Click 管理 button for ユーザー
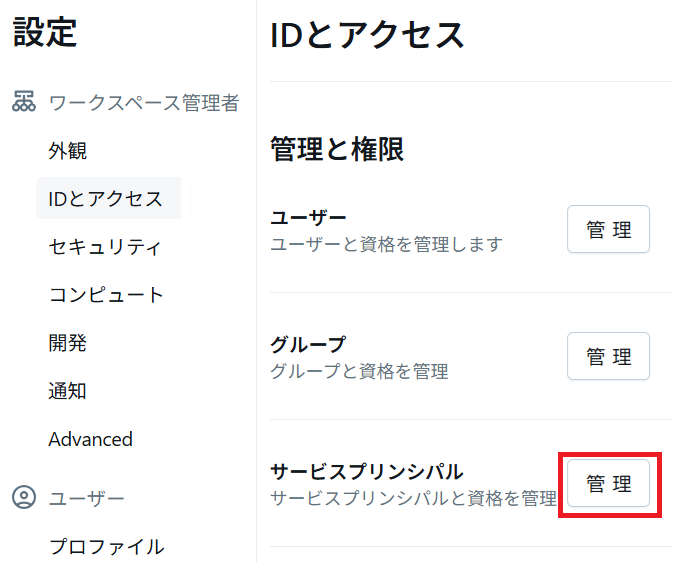Screen dimensions: 673x562 pyautogui.click(x=608, y=229)
